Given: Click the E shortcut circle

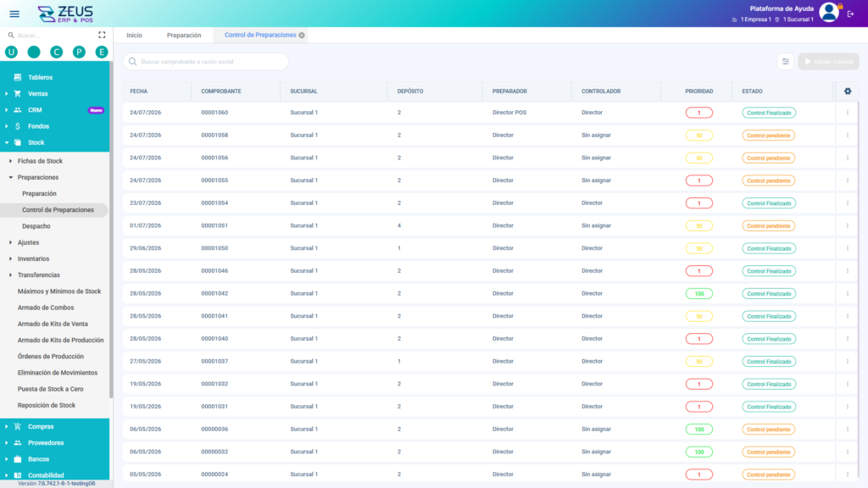Looking at the screenshot, I should click(x=102, y=52).
